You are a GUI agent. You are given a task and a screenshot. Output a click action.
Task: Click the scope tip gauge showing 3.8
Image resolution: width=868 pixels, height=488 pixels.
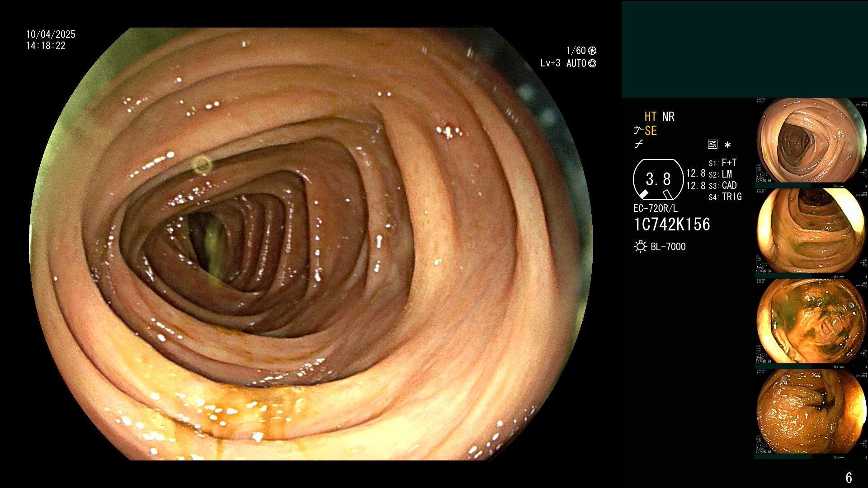[658, 179]
